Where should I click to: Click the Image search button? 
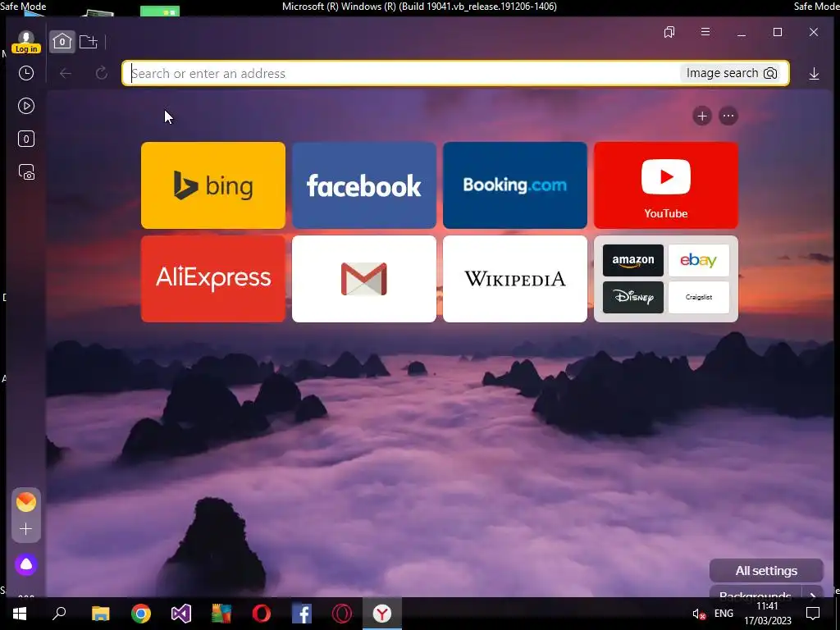coord(732,73)
